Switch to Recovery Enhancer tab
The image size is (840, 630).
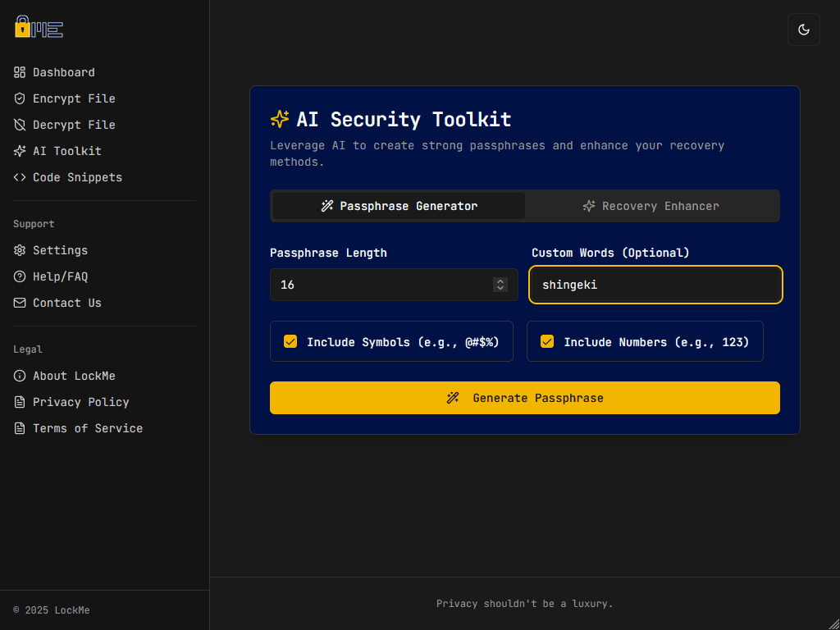tap(651, 206)
